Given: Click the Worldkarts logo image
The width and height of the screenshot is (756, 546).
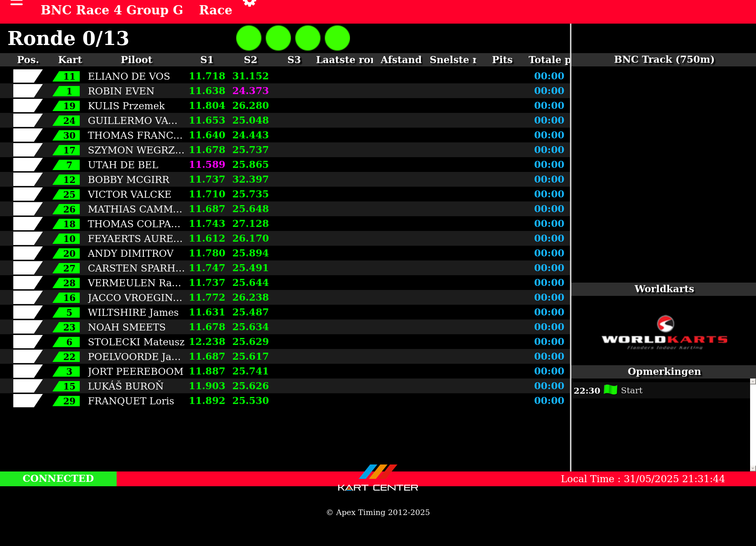Looking at the screenshot, I should [664, 332].
